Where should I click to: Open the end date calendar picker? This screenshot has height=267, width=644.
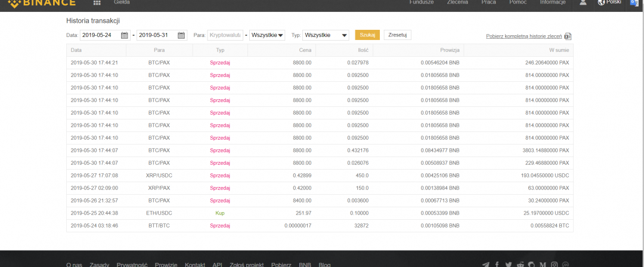(181, 35)
